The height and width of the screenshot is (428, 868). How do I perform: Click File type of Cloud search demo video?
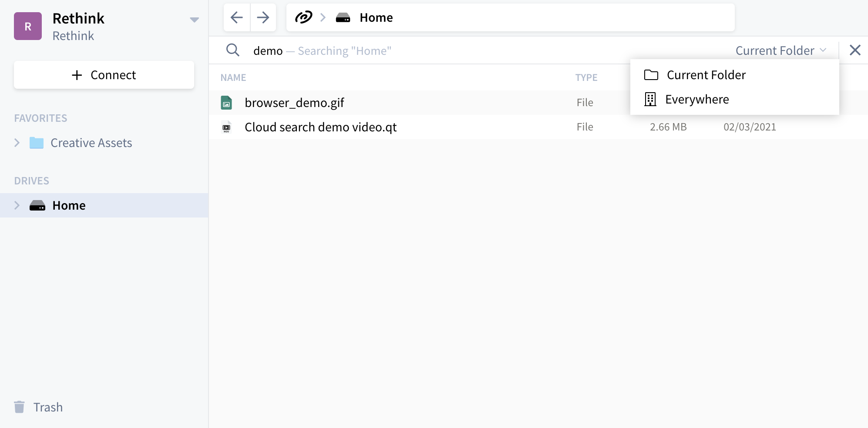pyautogui.click(x=585, y=127)
